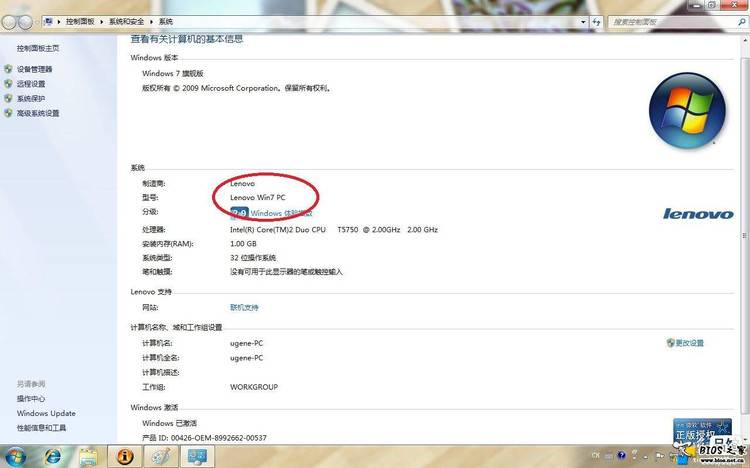This screenshot has height=468, width=750.
Task: Click the genuine Microsoft software badge
Action: (x=702, y=432)
